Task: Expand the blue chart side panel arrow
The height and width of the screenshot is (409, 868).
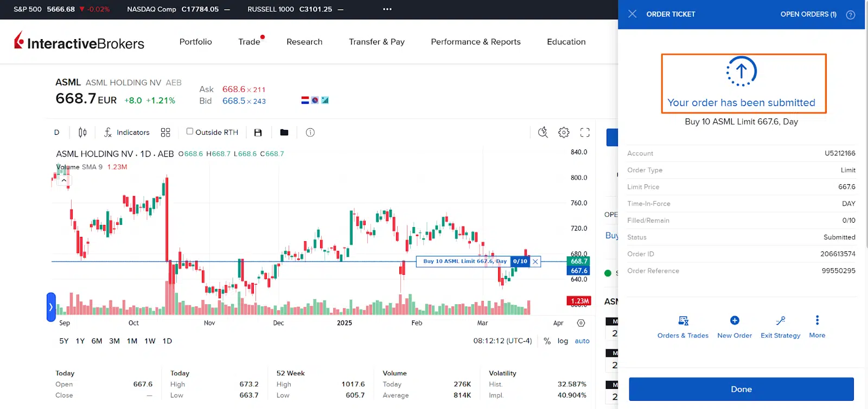Action: tap(51, 307)
